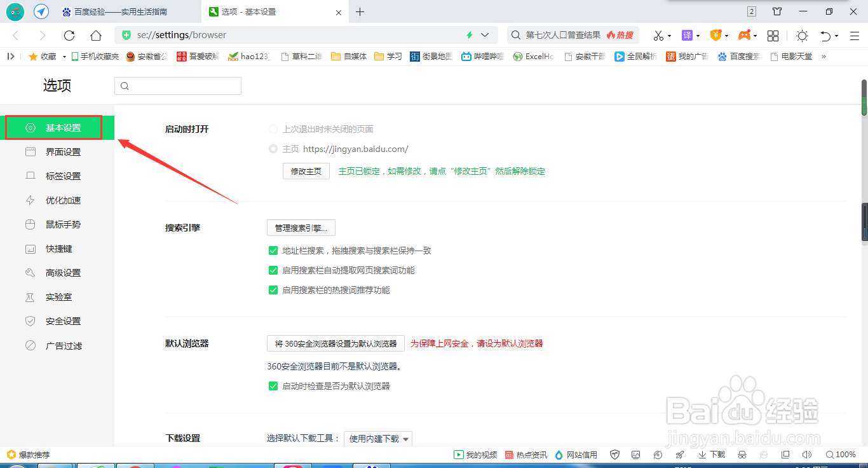
Task: Expand the undo history dropdown arrow
Action: (836, 36)
